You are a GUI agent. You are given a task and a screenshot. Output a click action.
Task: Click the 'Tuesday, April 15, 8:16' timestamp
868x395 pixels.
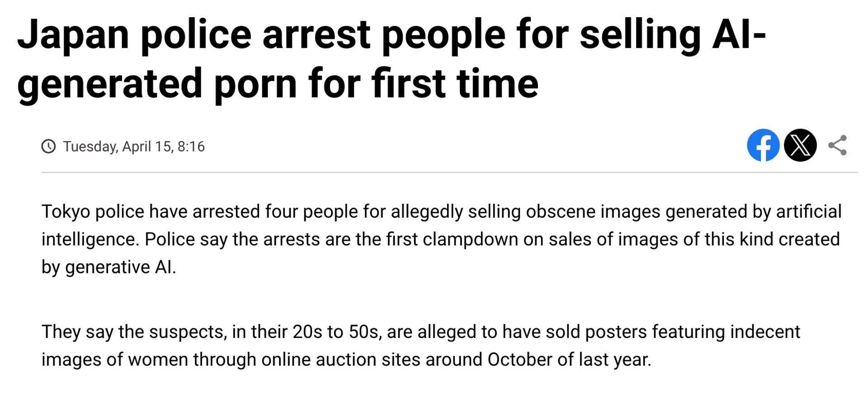pos(134,147)
